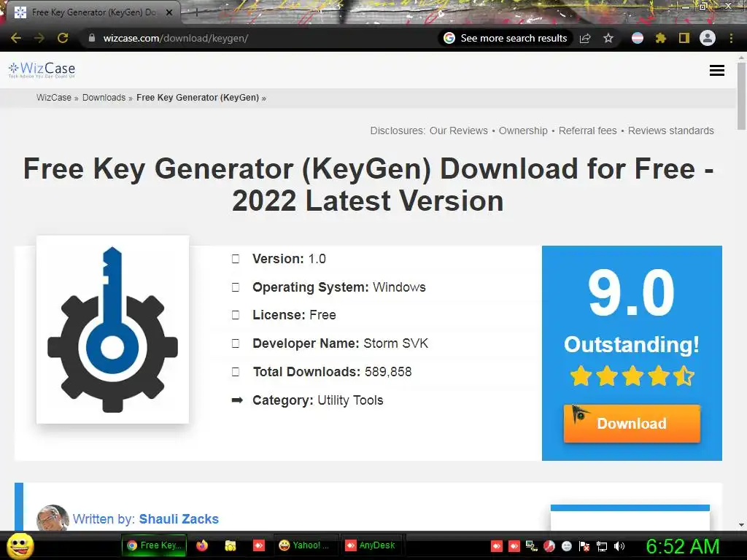Click the 'Version: 1.0' text

point(289,259)
